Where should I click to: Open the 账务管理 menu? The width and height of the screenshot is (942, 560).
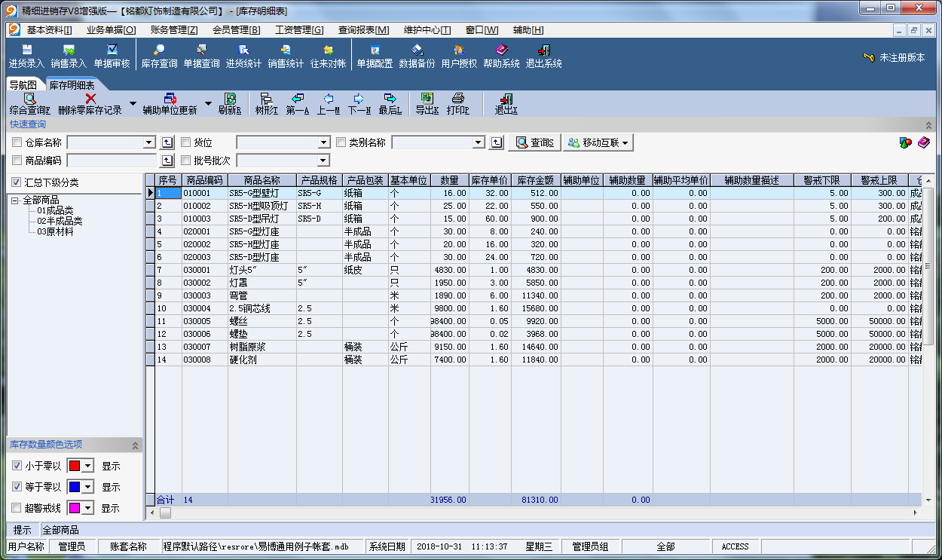pyautogui.click(x=174, y=30)
